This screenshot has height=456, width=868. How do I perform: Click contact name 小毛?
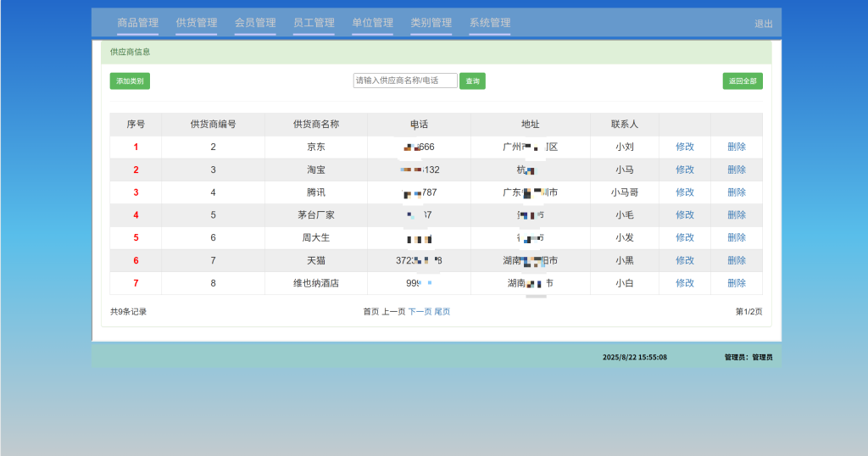pos(625,214)
